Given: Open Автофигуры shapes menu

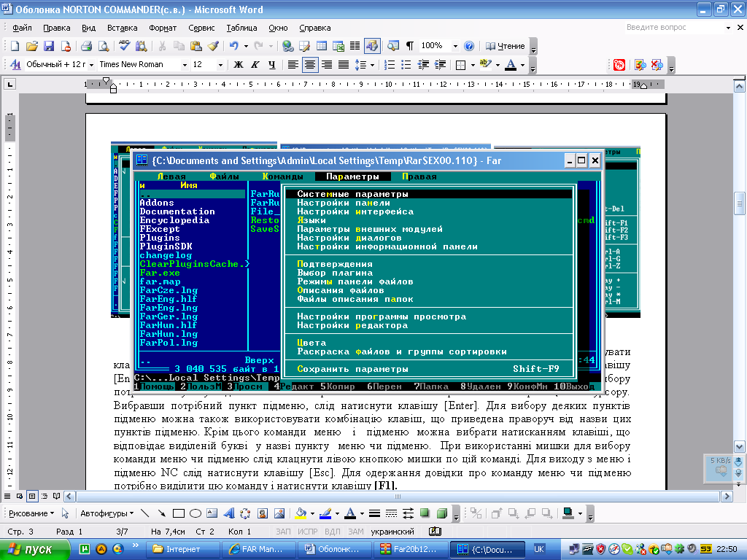Looking at the screenshot, I should click(x=107, y=513).
